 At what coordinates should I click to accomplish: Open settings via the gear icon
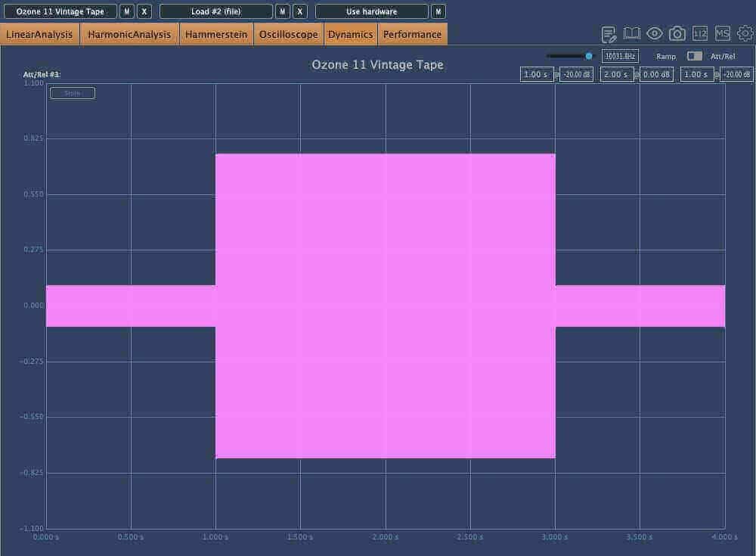pyautogui.click(x=745, y=33)
